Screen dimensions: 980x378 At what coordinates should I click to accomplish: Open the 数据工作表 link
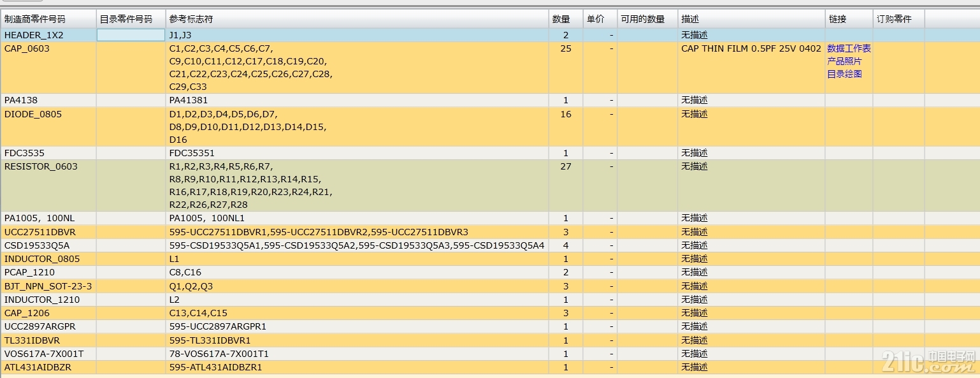849,48
